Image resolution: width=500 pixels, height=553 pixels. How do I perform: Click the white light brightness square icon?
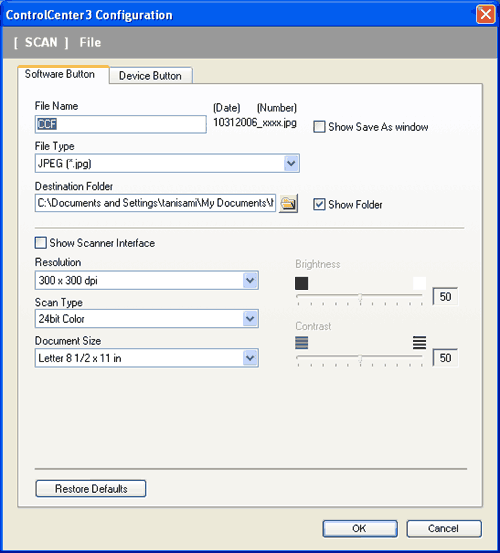point(419,283)
